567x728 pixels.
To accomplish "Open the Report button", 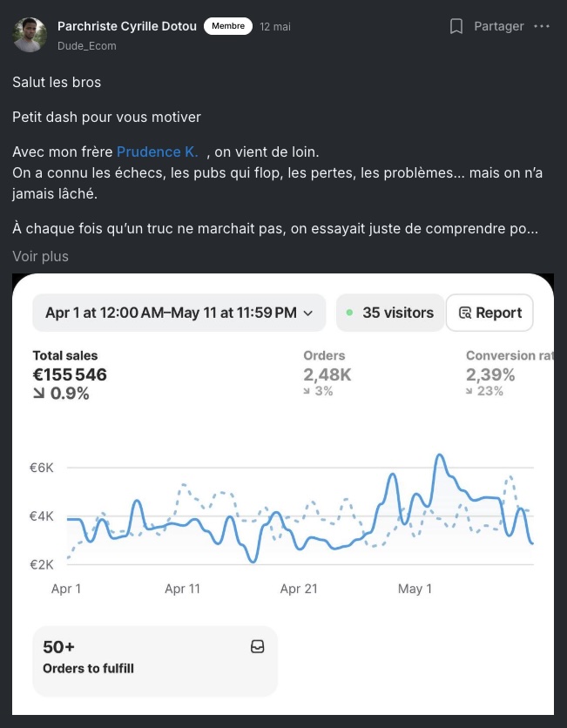I will [x=489, y=313].
